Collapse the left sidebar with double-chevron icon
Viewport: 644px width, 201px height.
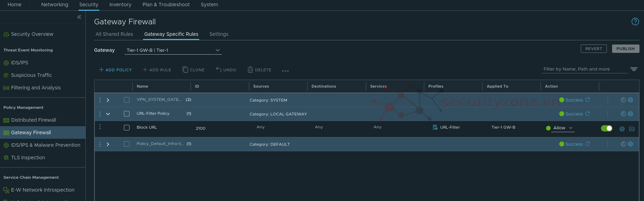79,17
